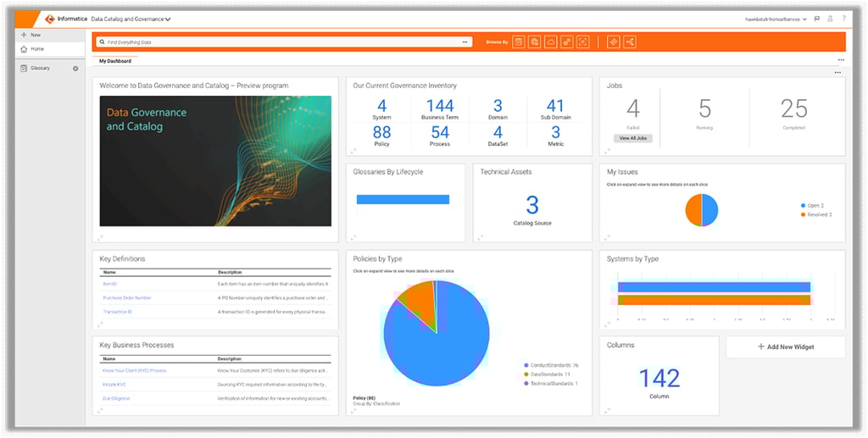868x438 pixels.
Task: Select Home in the sidebar
Action: tap(50, 49)
